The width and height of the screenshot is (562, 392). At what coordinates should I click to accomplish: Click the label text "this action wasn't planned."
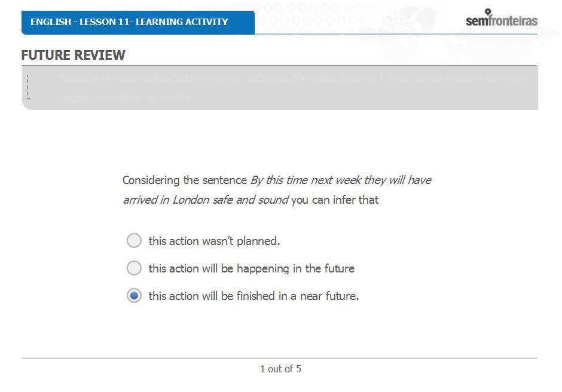[214, 241]
